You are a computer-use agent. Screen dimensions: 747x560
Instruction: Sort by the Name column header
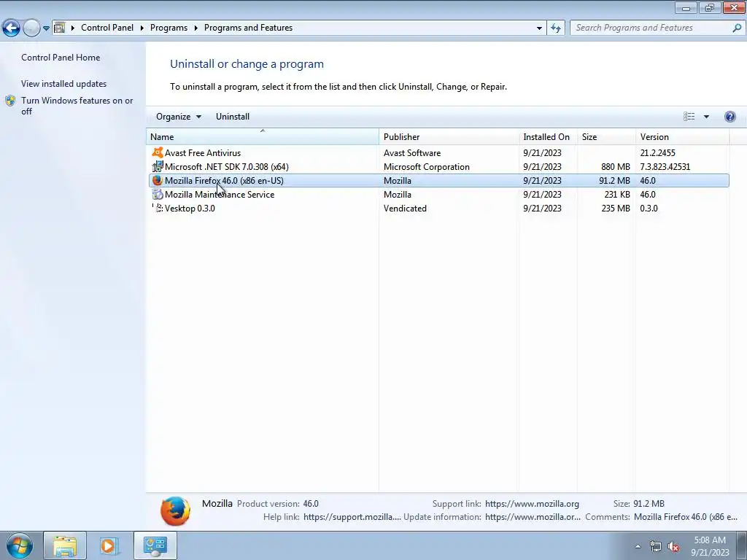[263, 136]
